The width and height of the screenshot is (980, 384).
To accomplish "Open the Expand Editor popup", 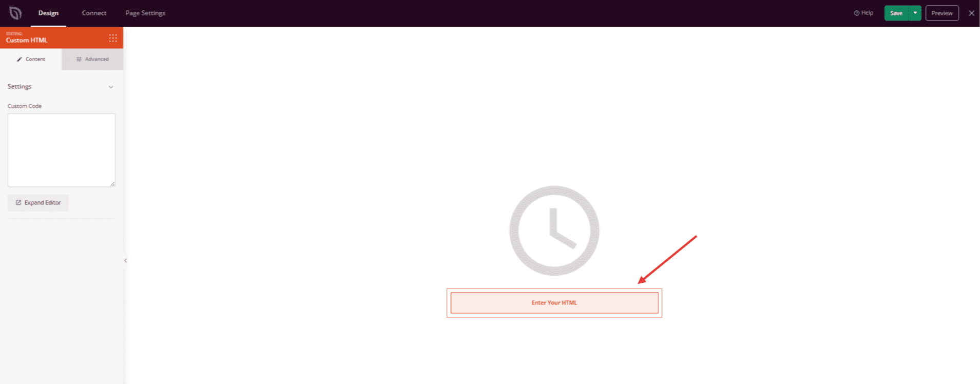I will tap(38, 203).
